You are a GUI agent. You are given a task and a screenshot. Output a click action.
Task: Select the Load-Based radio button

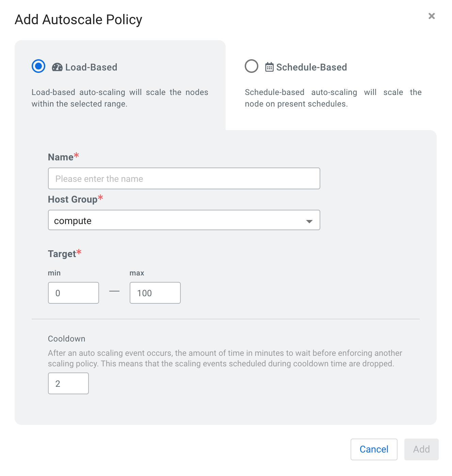pyautogui.click(x=38, y=66)
